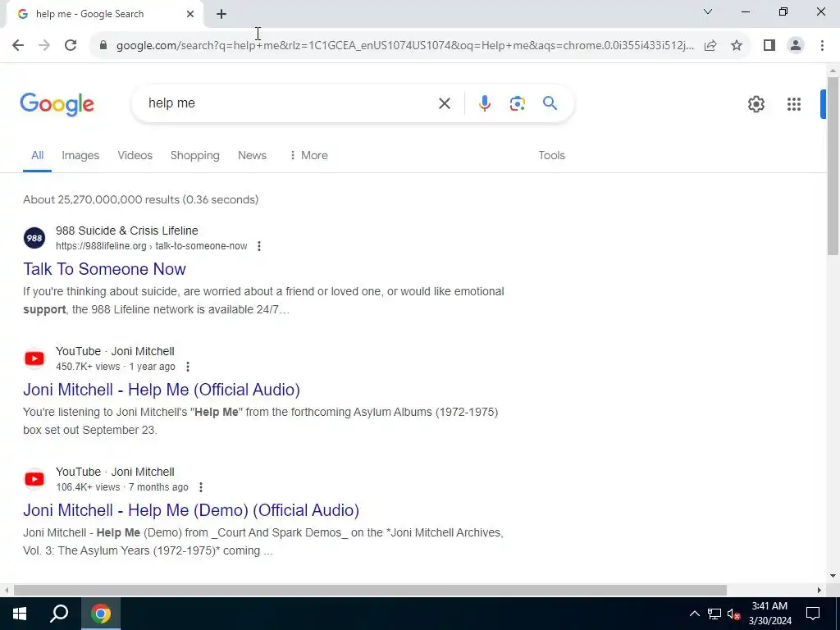Open the 'Talk To Someone Now' result
The height and width of the screenshot is (630, 840).
point(104,269)
